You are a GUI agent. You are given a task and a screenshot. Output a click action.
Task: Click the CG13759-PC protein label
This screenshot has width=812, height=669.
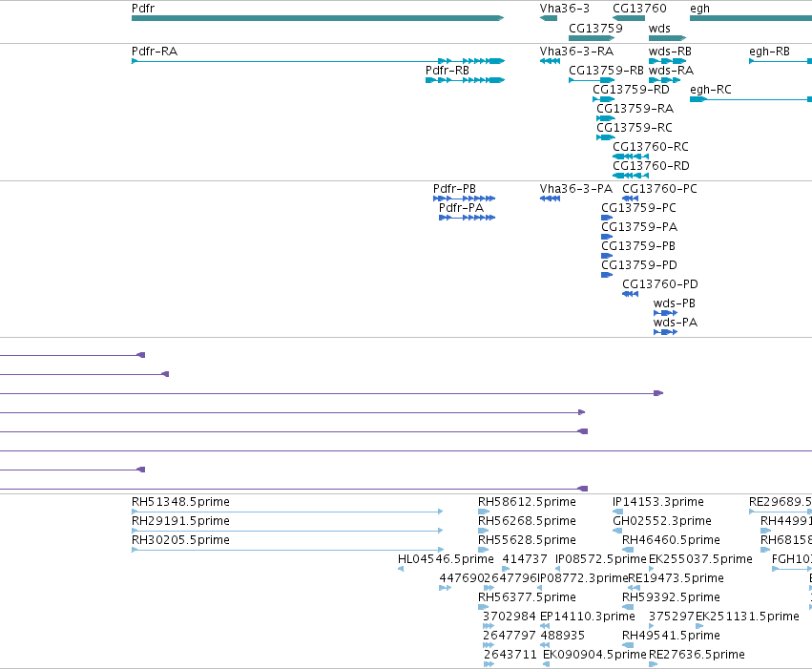coord(638,208)
